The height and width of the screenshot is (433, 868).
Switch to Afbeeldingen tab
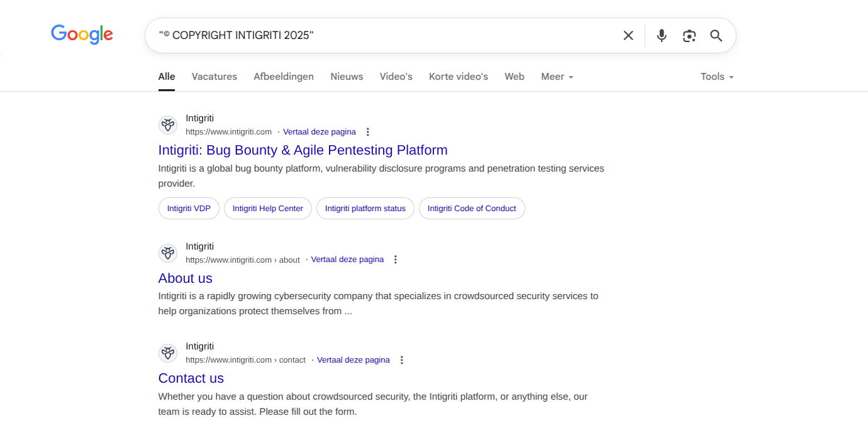284,77
